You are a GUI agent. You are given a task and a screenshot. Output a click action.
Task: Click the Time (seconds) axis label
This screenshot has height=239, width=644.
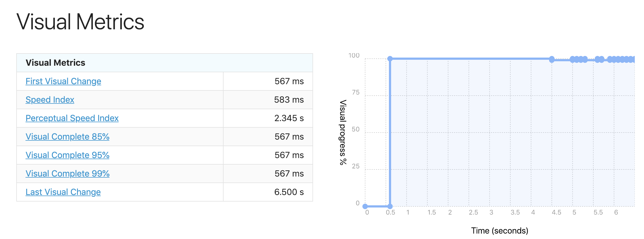point(500,231)
